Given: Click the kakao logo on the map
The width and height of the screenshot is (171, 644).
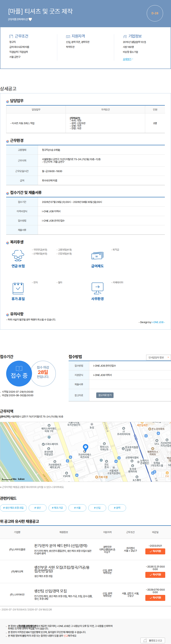Looking at the screenshot, I should 21,479.
